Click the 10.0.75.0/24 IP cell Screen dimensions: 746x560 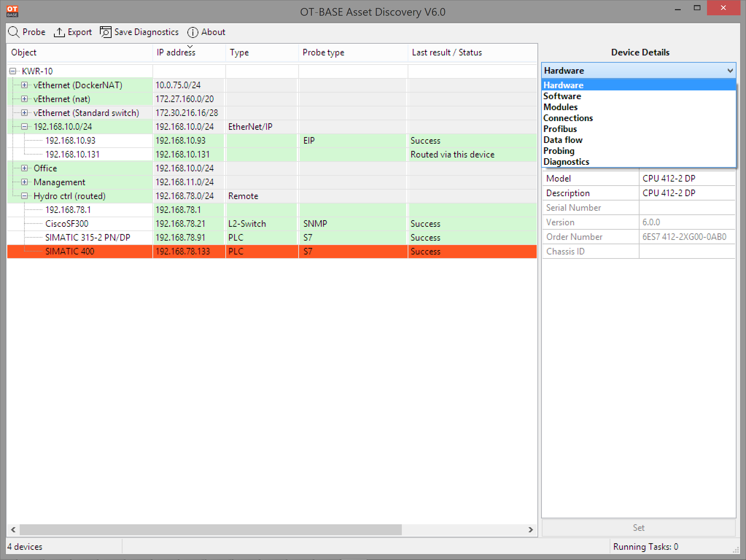(189, 85)
